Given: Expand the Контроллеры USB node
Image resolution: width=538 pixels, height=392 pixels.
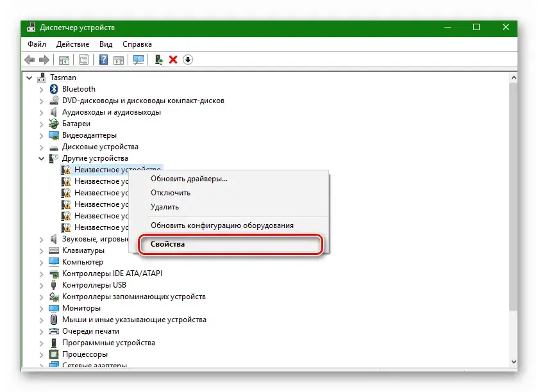Looking at the screenshot, I should 42,285.
